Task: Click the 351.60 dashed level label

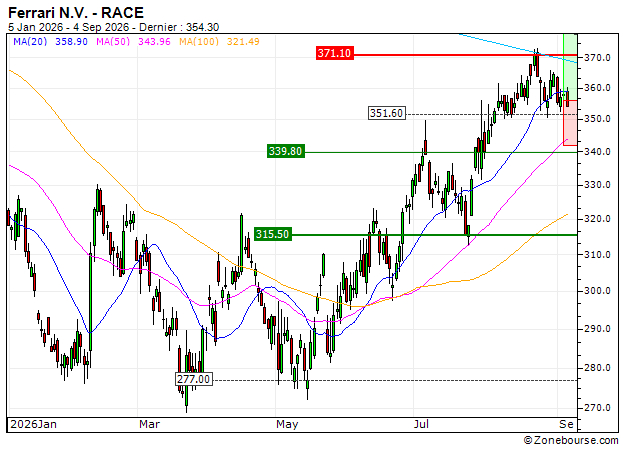Action: [x=386, y=113]
